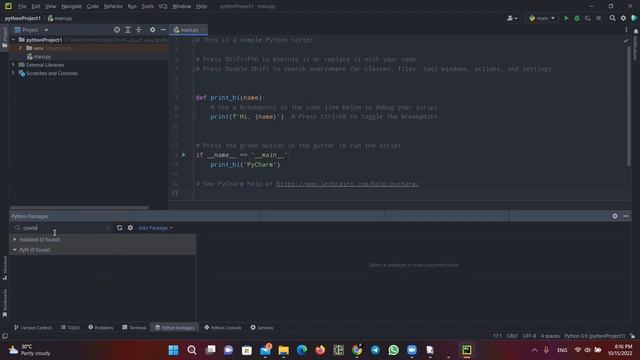The image size is (640, 360).
Task: Open IDE settings gear in top-right toolbar
Action: [623, 18]
